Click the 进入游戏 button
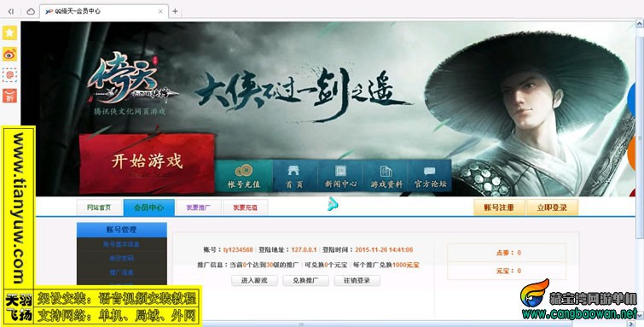The height and width of the screenshot is (327, 644). [x=254, y=281]
